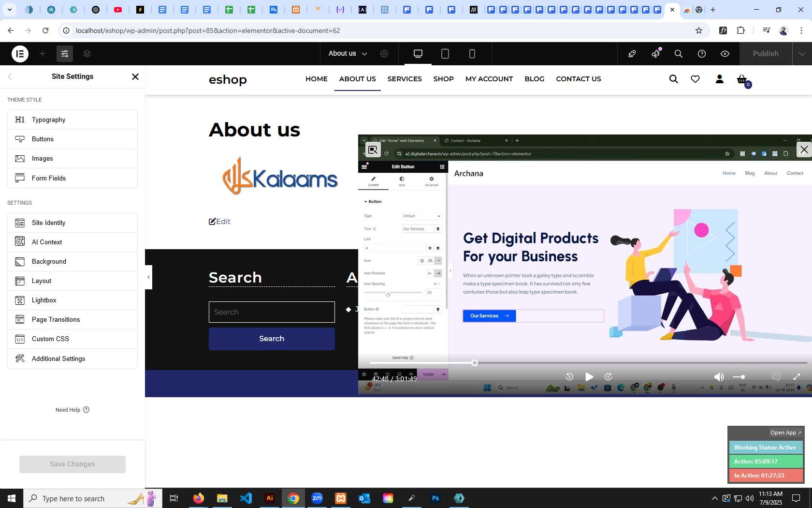812x508 pixels.
Task: Click the Edit link below the logo
Action: click(x=219, y=222)
